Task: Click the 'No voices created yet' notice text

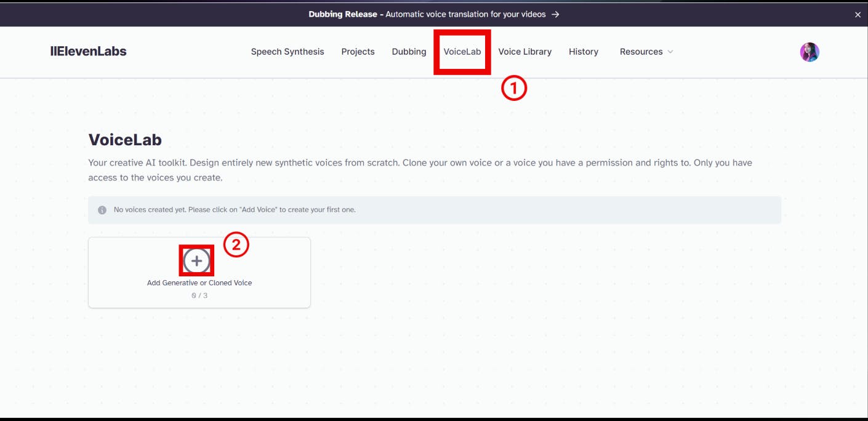Action: click(x=235, y=210)
